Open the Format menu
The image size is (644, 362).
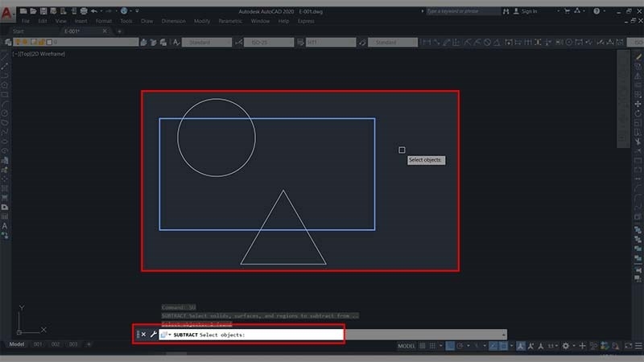[104, 21]
